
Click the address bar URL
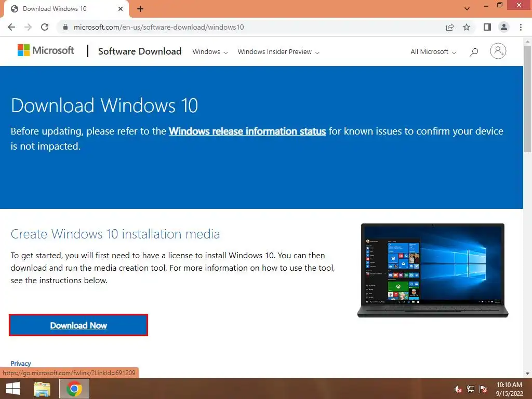159,27
